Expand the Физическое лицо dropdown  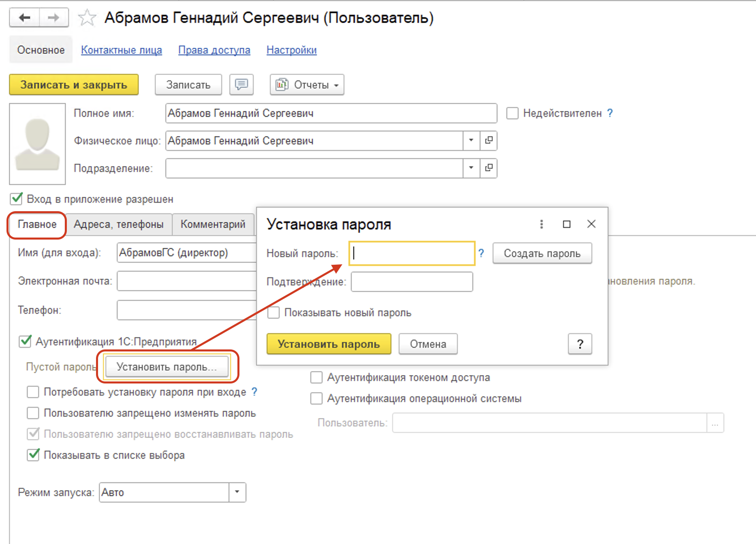tap(470, 141)
